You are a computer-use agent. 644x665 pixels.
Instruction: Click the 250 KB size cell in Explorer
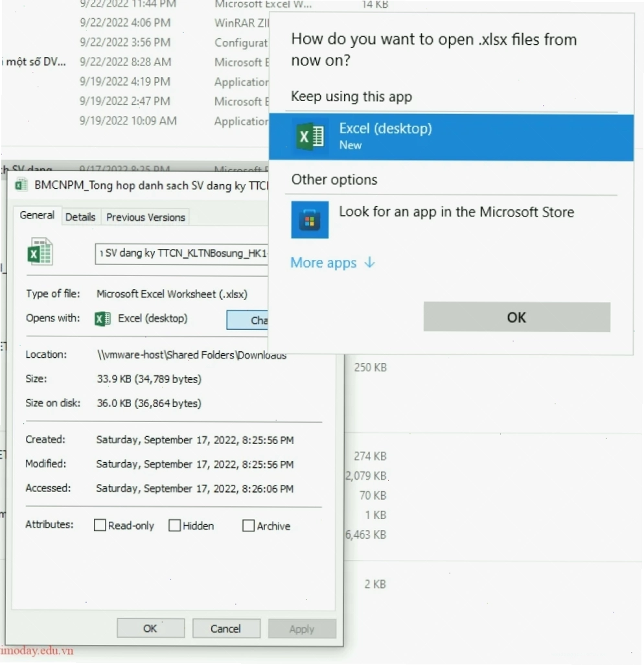[x=371, y=367]
